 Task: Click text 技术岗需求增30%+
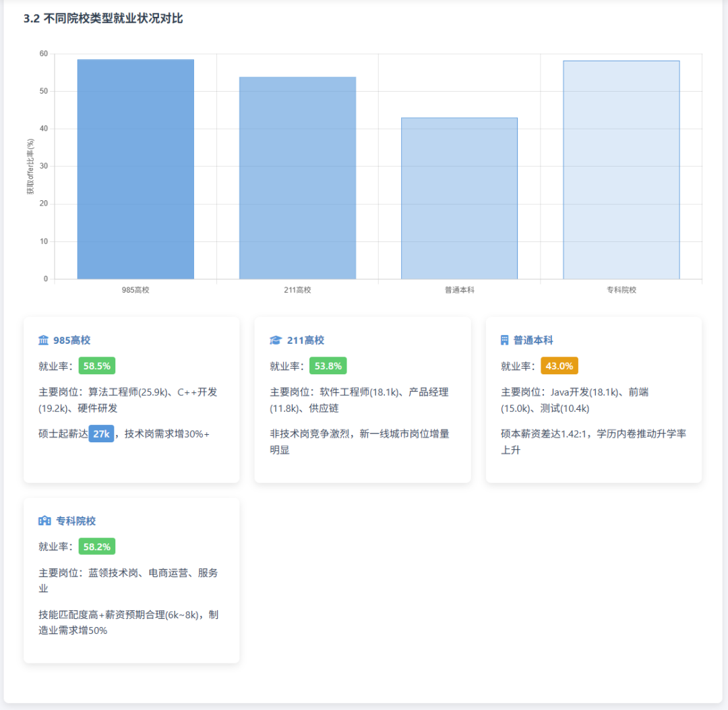tap(166, 434)
